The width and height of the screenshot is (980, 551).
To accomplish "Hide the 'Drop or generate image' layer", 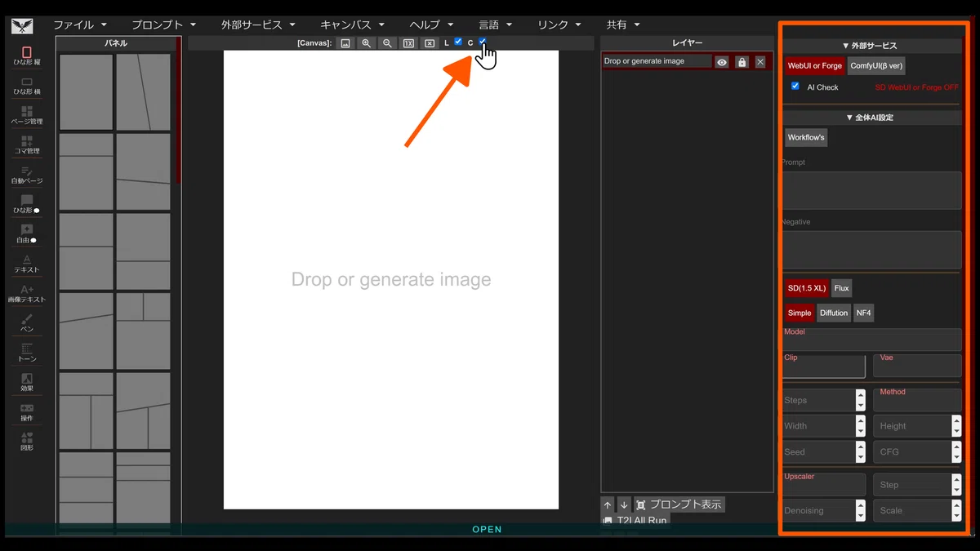I will (x=722, y=62).
